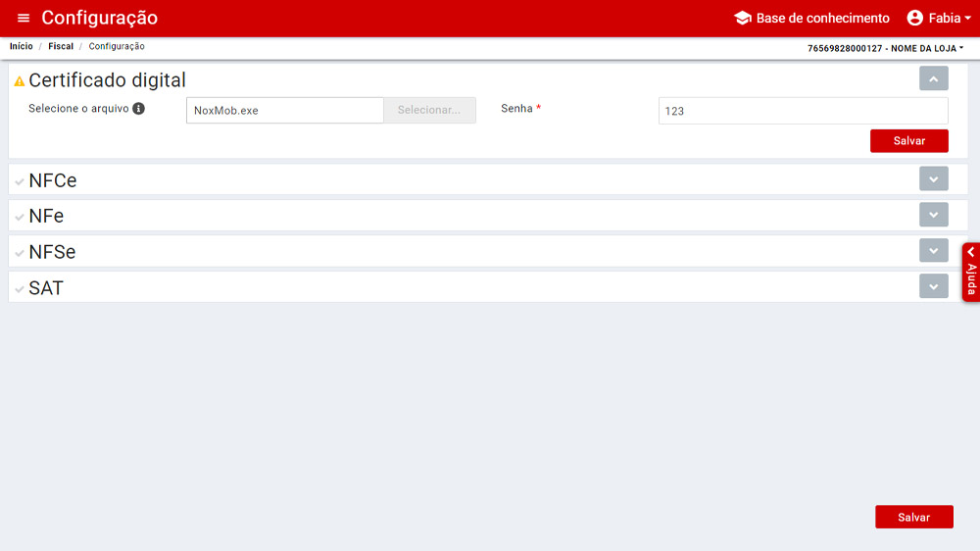
Task: Click the bottom Salvar button
Action: pos(913,517)
